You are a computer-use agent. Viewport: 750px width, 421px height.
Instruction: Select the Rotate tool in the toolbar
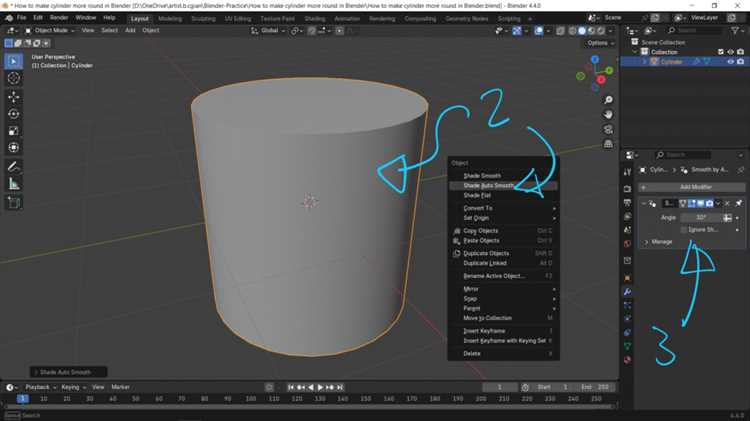click(13, 114)
